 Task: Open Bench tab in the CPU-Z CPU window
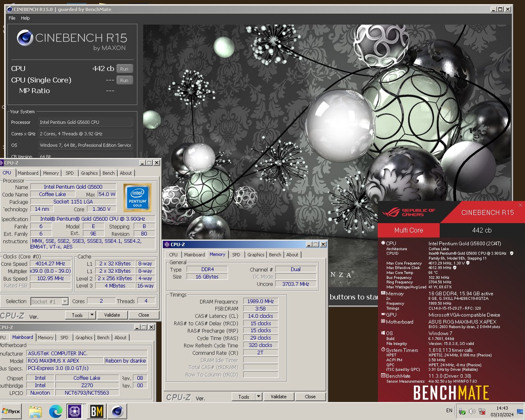(109, 173)
